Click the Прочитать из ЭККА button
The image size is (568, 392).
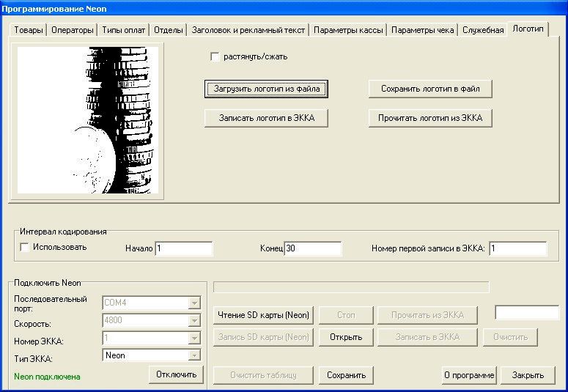pyautogui.click(x=427, y=315)
